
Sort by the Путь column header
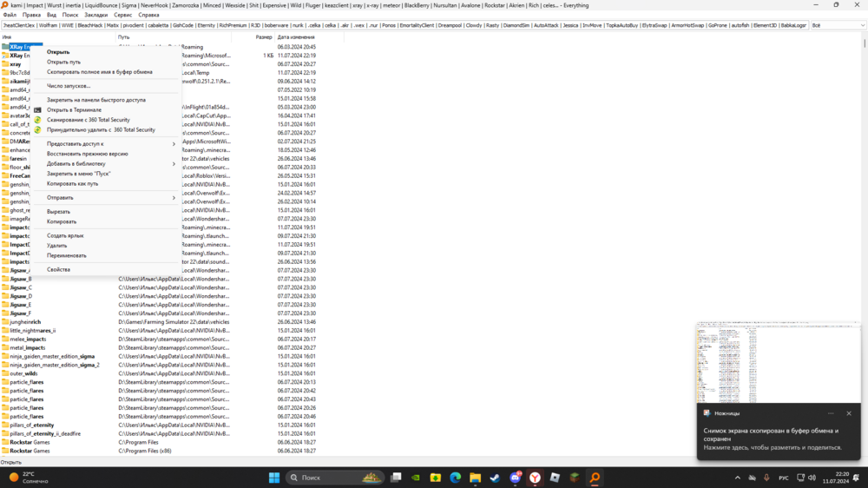coord(174,37)
